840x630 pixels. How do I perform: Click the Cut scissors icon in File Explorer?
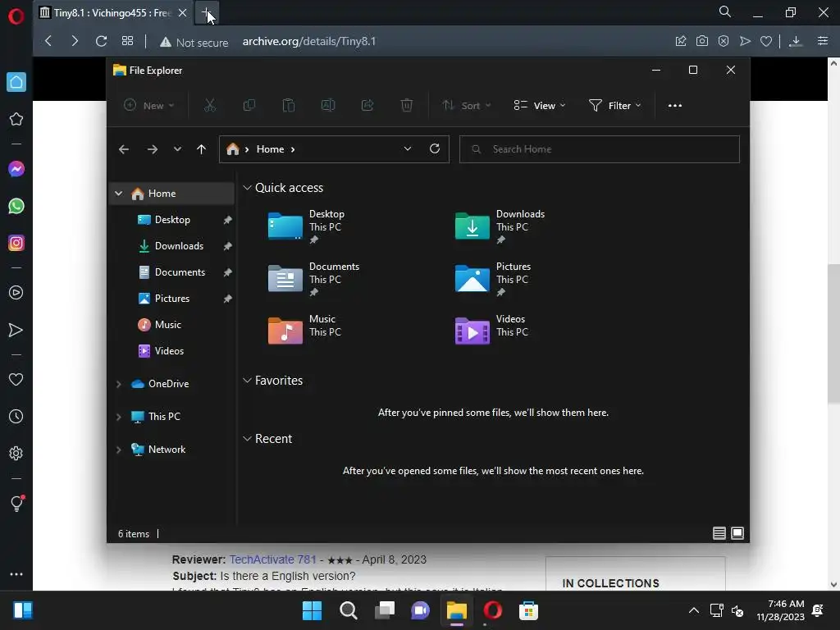point(209,106)
